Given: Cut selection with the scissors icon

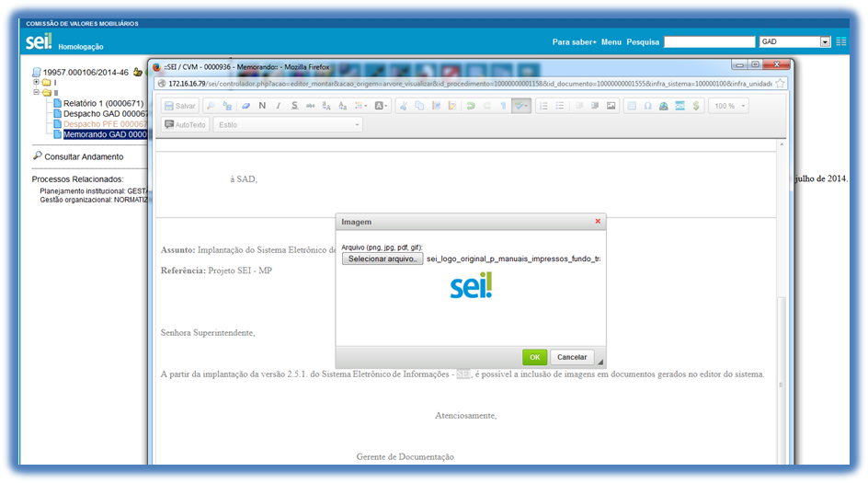Looking at the screenshot, I should 404,106.
